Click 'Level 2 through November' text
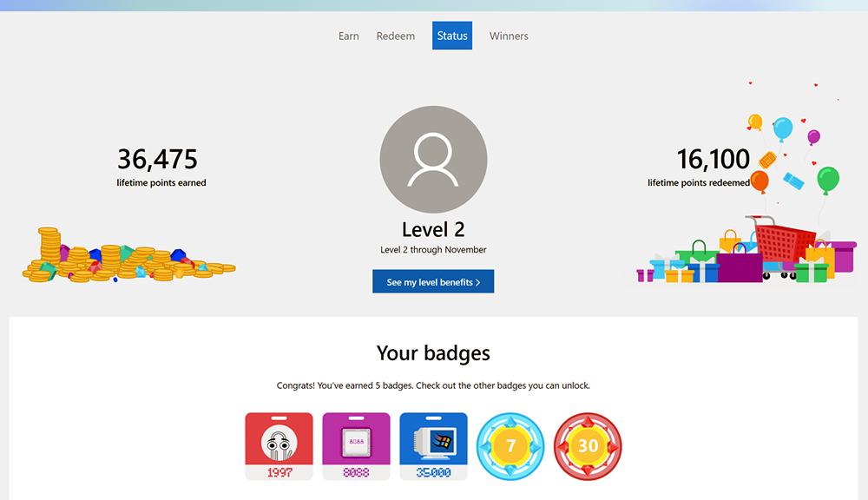This screenshot has height=500, width=868. pyautogui.click(x=433, y=250)
